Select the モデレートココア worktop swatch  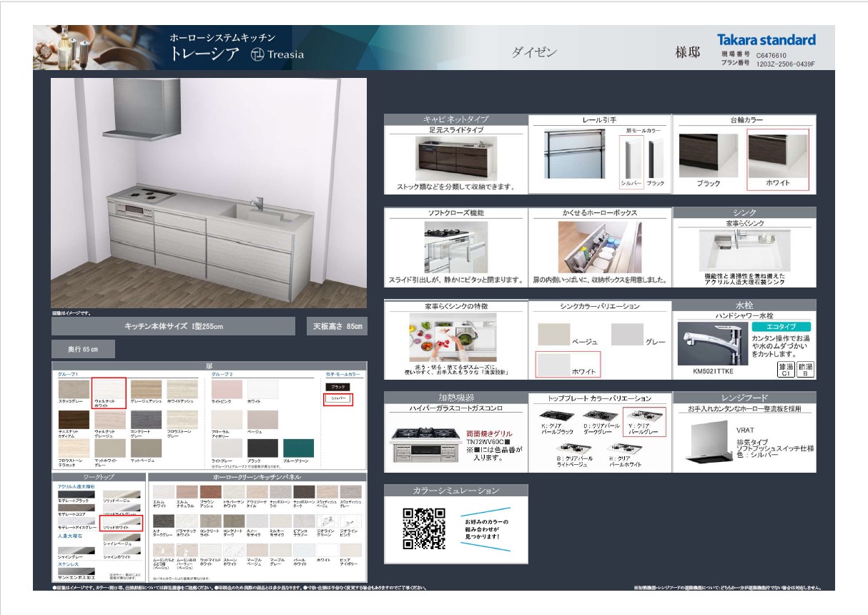tap(77, 508)
